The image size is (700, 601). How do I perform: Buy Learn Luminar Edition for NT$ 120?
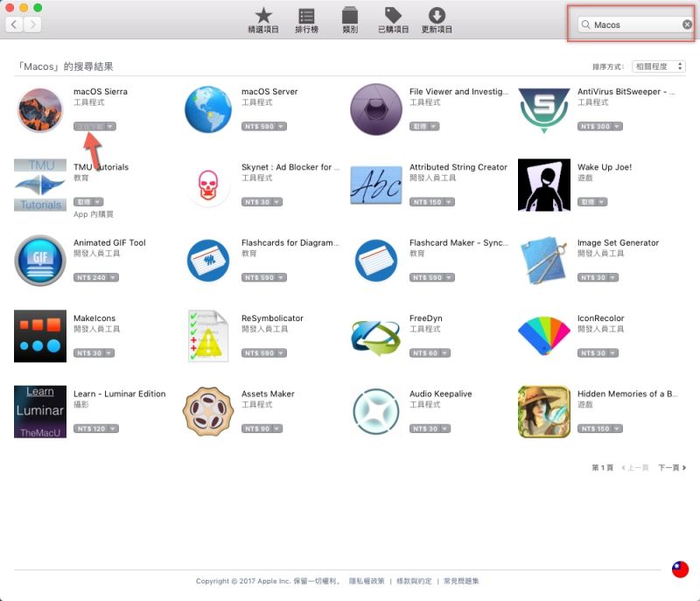91,429
